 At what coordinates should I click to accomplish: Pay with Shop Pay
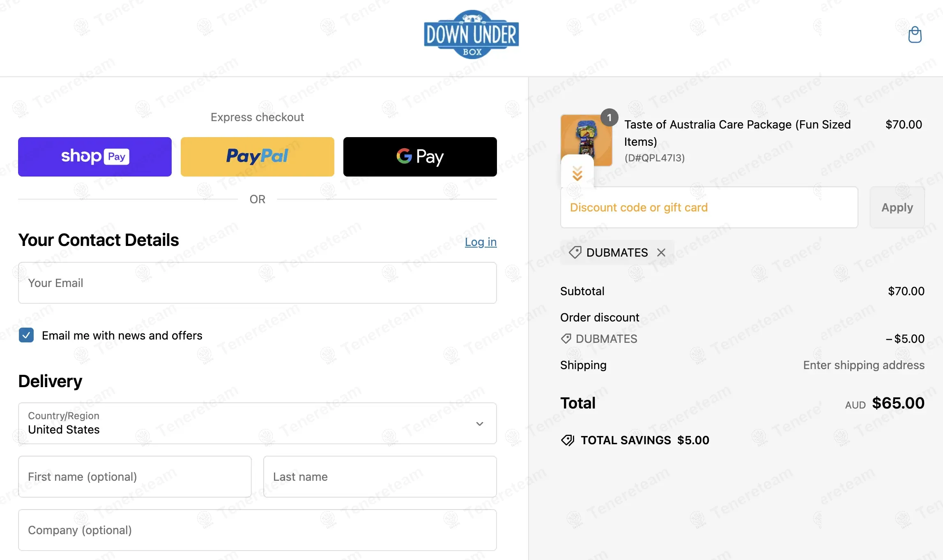coord(95,157)
